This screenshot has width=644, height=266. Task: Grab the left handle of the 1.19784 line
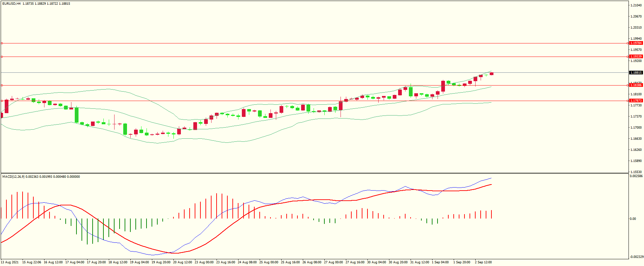(x=2, y=43)
